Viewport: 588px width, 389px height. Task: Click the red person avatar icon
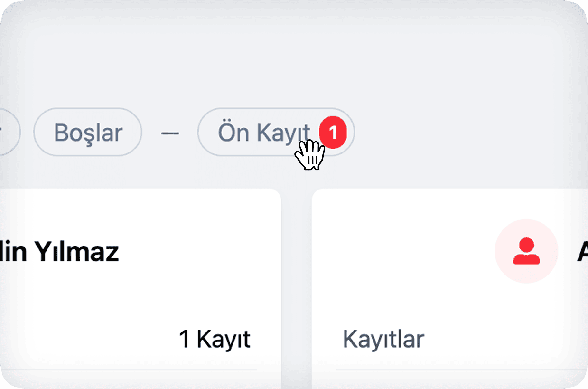526,251
